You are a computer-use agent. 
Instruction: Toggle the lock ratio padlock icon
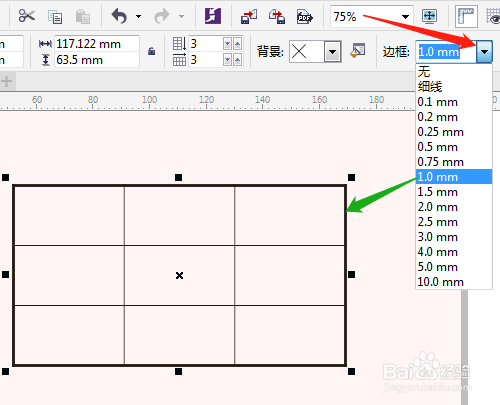(152, 51)
